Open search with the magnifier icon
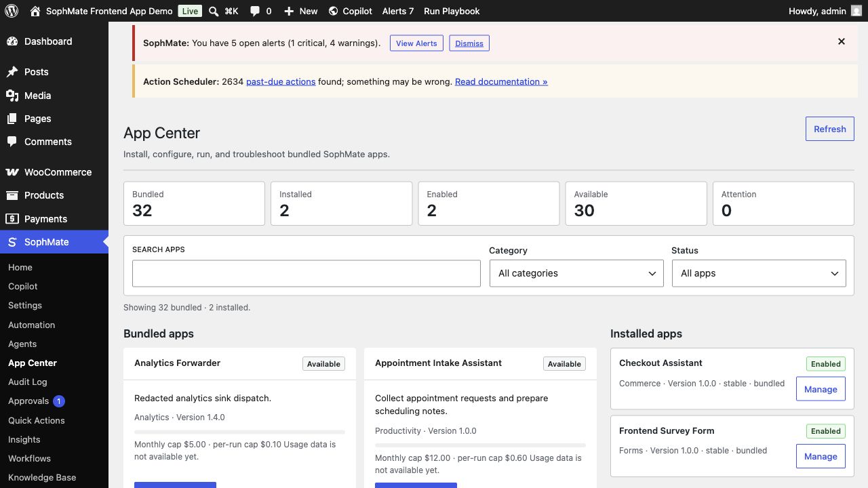Viewport: 868px width, 488px height. [214, 11]
